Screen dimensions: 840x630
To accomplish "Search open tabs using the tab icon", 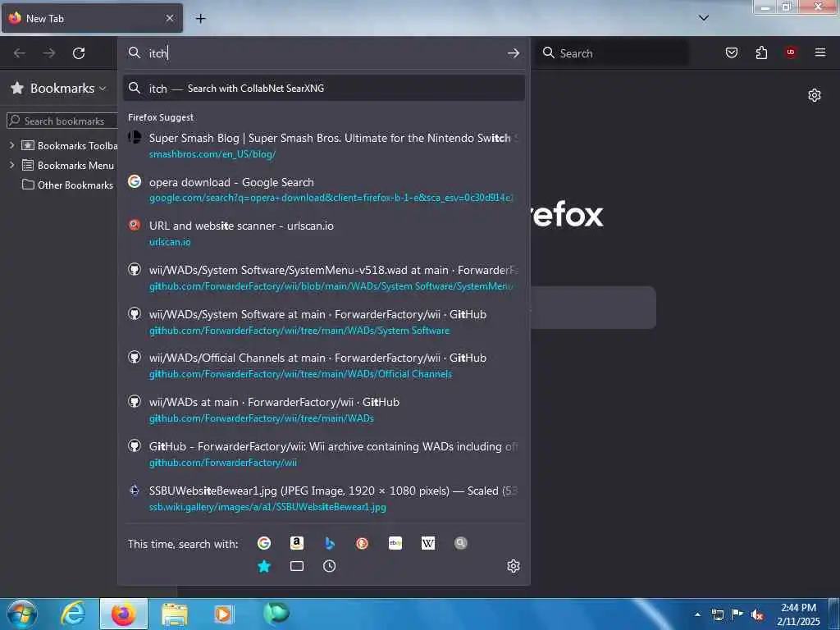I will (x=297, y=566).
